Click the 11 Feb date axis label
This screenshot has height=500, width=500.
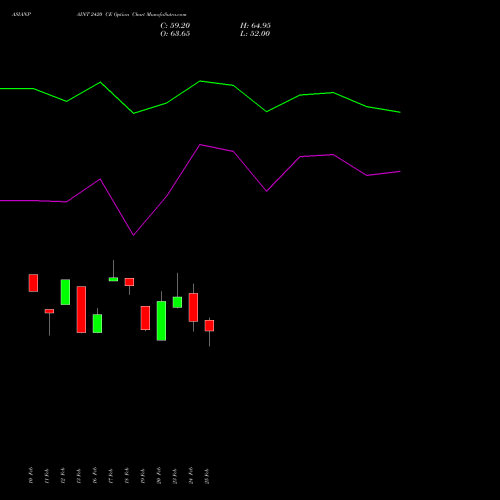click(x=47, y=475)
